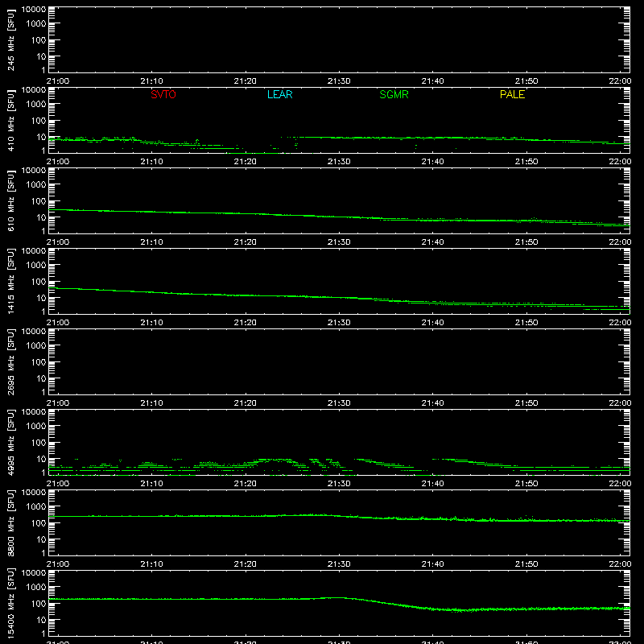Click the 1000 tick label of 2695 MHz panel

(x=36, y=346)
